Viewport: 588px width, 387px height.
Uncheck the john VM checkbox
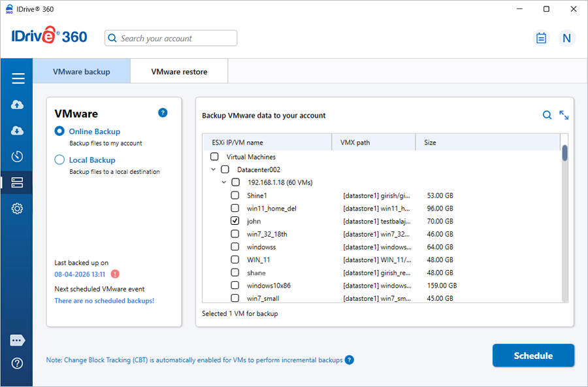click(235, 221)
